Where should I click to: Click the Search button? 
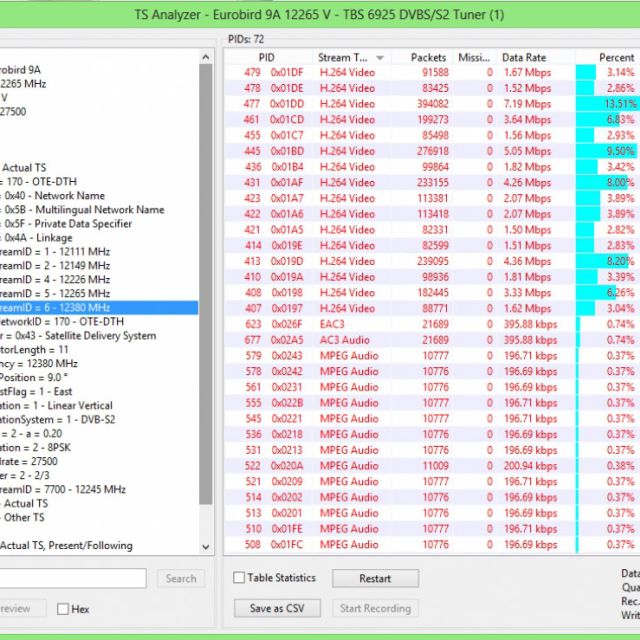181,578
